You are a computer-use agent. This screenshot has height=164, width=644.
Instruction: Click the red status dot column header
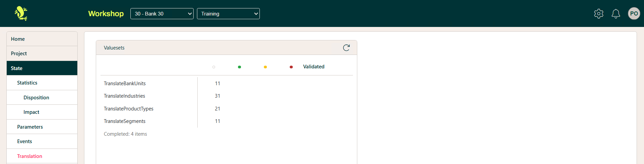pos(291,67)
